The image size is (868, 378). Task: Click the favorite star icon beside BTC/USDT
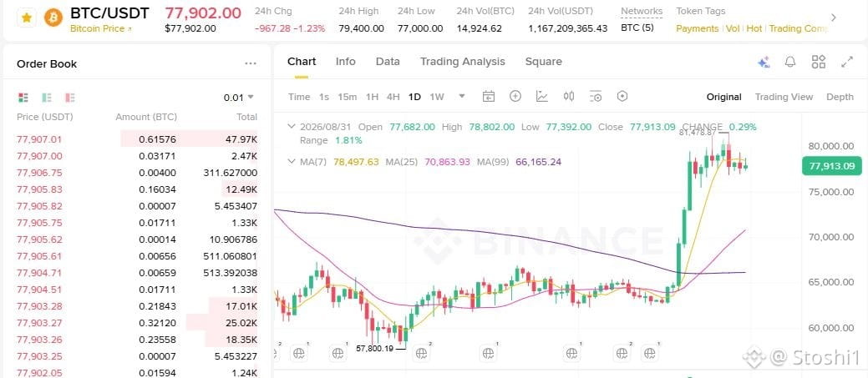[x=25, y=18]
